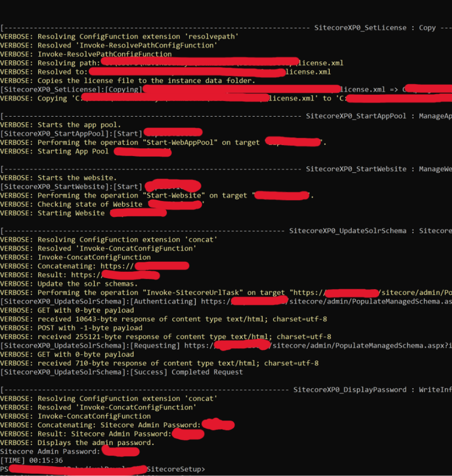This screenshot has height=476, width=452.
Task: Click 'received 255121-byte response' line
Action: 166,337
